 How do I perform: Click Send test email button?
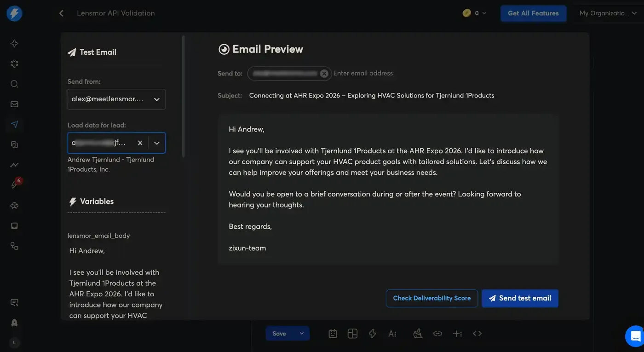tap(520, 298)
